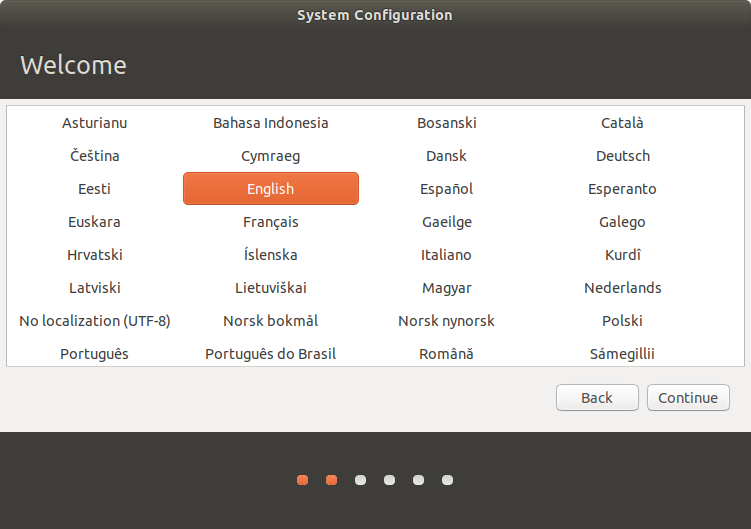751x529 pixels.
Task: Pick Bahasa Indonesia from the list
Action: pos(271,123)
